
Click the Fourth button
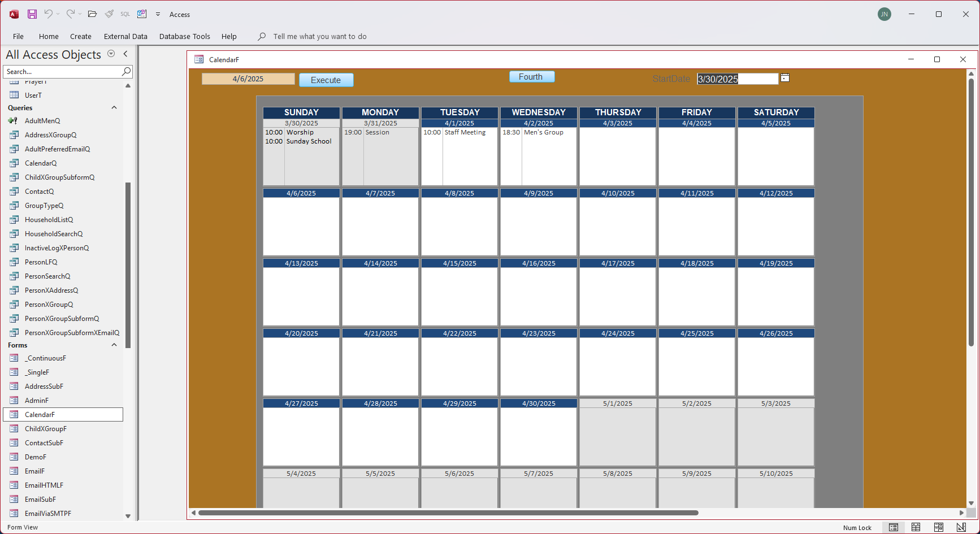pyautogui.click(x=532, y=77)
